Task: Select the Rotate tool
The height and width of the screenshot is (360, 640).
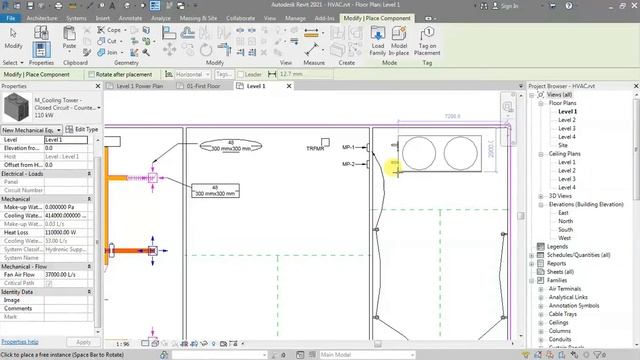Action: (x=206, y=50)
